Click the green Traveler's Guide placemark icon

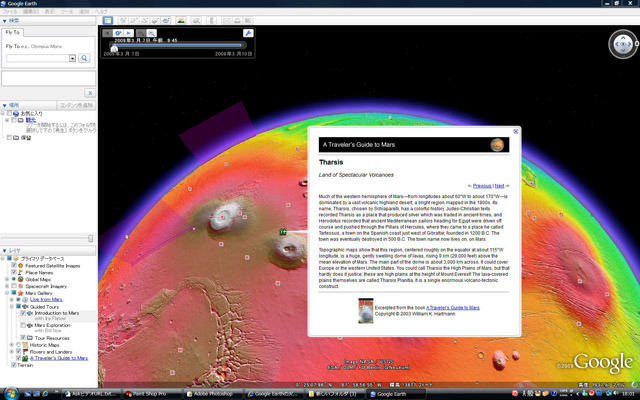click(x=283, y=232)
